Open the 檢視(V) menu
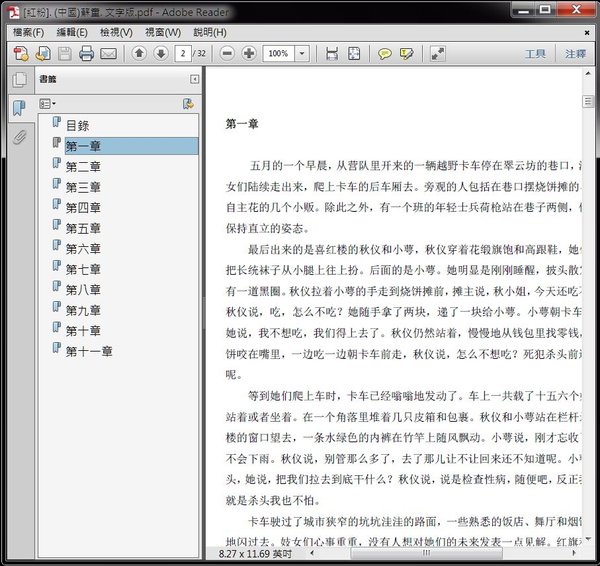Viewport: 600px width, 566px height. (117, 32)
